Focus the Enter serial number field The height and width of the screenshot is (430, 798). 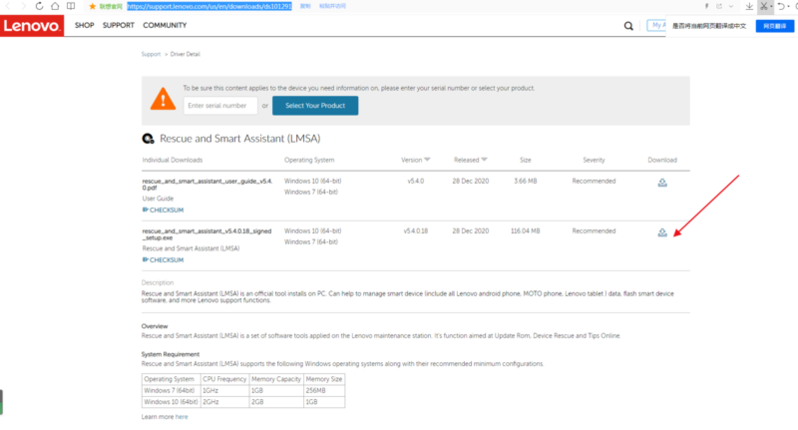[220, 105]
